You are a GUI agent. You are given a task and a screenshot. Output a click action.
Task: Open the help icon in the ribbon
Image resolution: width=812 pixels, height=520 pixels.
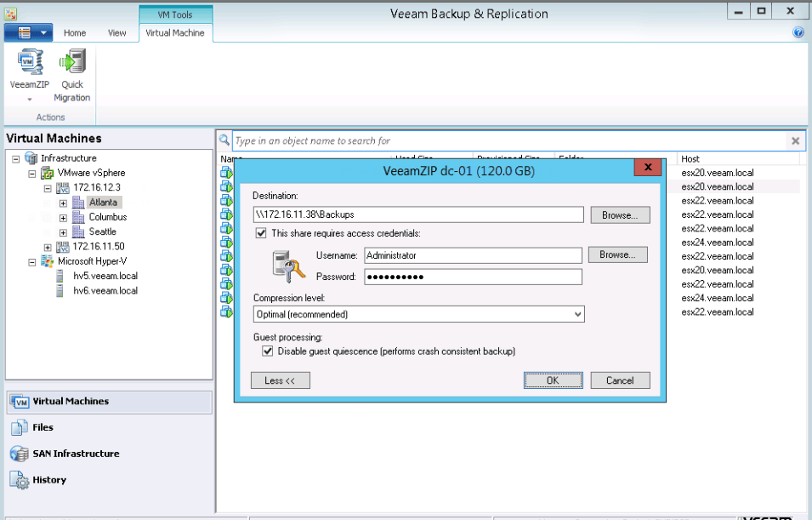798,32
